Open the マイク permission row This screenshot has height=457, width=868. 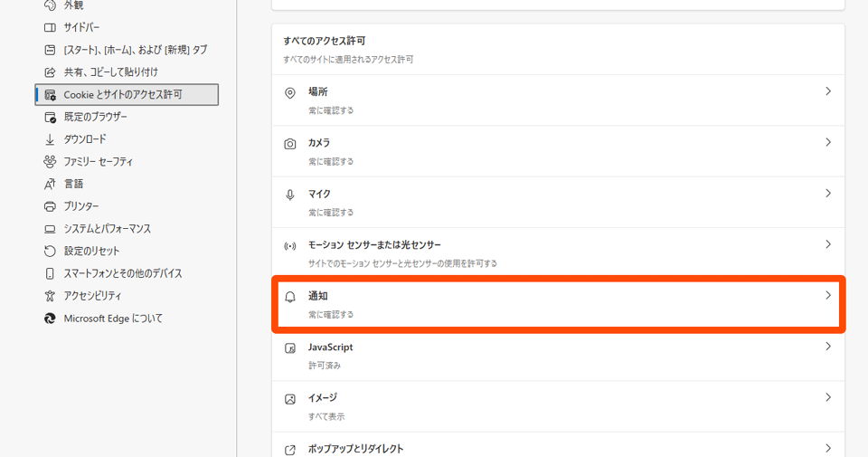point(558,202)
